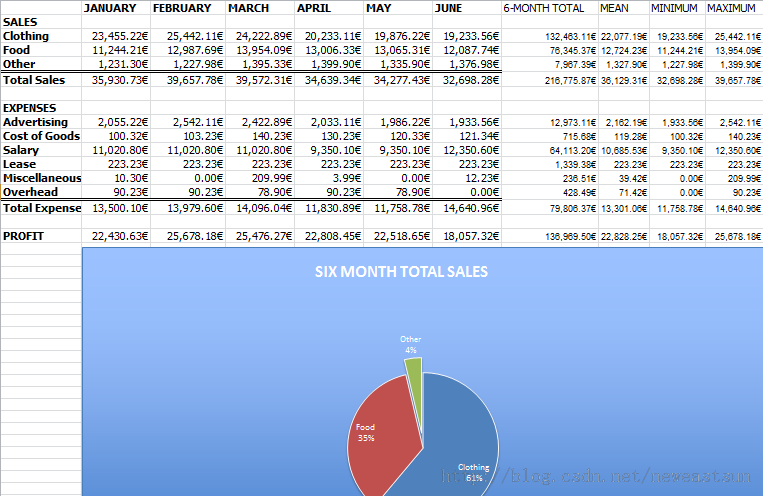
Task: Select the Miscellaneous row label
Action: (41, 178)
